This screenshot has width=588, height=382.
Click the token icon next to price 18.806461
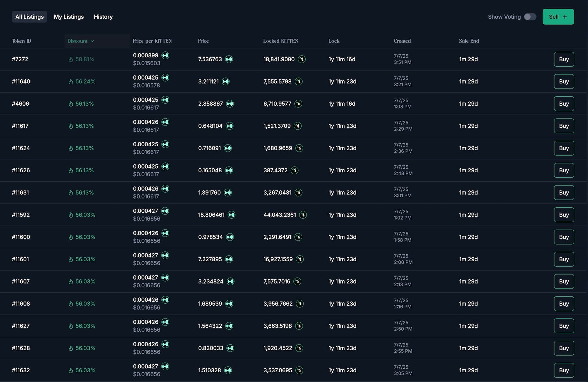coord(232,215)
